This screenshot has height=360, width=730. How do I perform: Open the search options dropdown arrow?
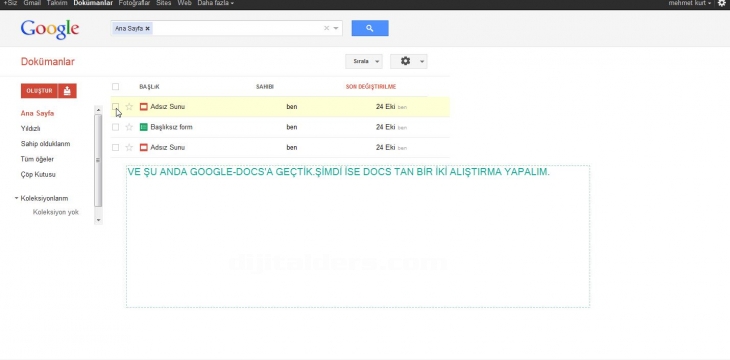click(336, 28)
